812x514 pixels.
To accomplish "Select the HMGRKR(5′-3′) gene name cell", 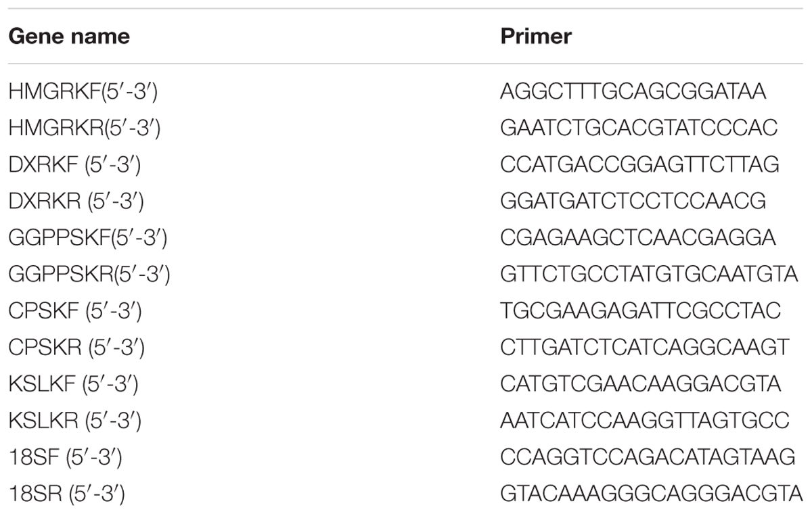I will (84, 128).
